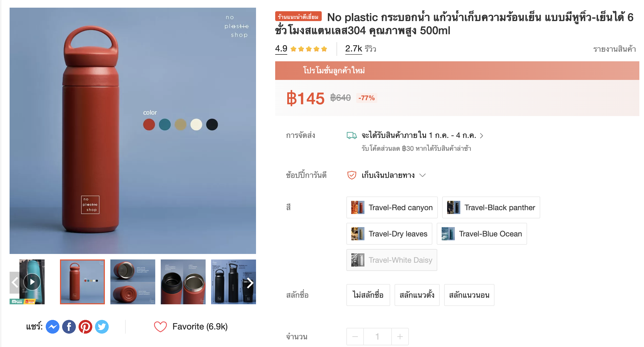Select the Travel-Black panther color option
The image size is (644, 347).
(x=491, y=207)
